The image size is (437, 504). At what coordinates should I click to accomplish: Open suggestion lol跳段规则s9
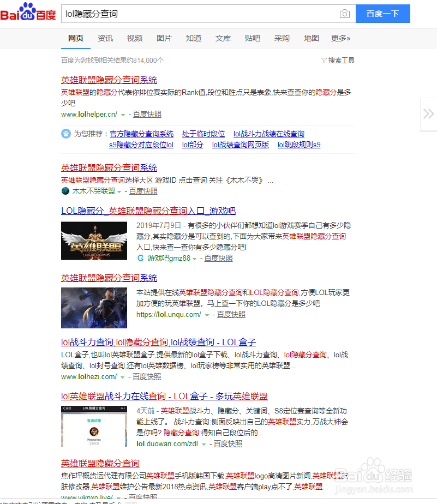(299, 145)
